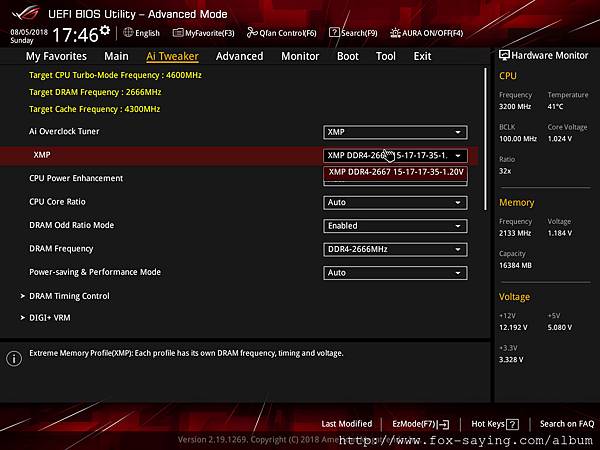600x450 pixels.
Task: Click the +3.3V reading 3.328 V
Action: pyautogui.click(x=511, y=360)
